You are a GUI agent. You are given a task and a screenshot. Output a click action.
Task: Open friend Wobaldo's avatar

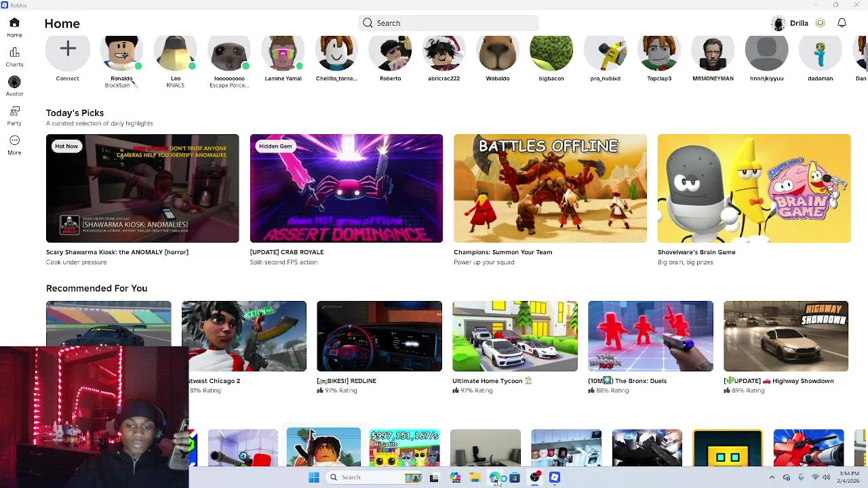(498, 53)
